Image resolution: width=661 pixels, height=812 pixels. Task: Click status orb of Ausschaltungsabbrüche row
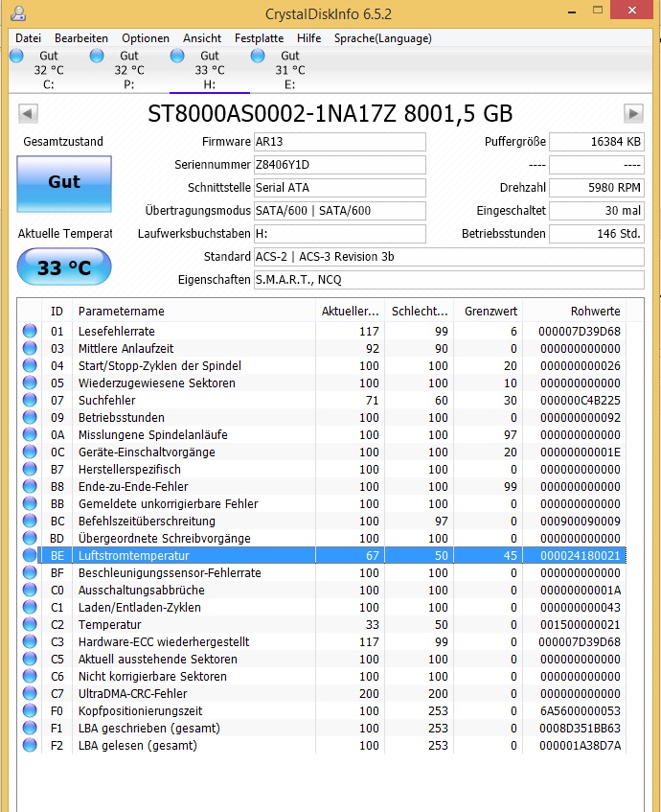(30, 590)
